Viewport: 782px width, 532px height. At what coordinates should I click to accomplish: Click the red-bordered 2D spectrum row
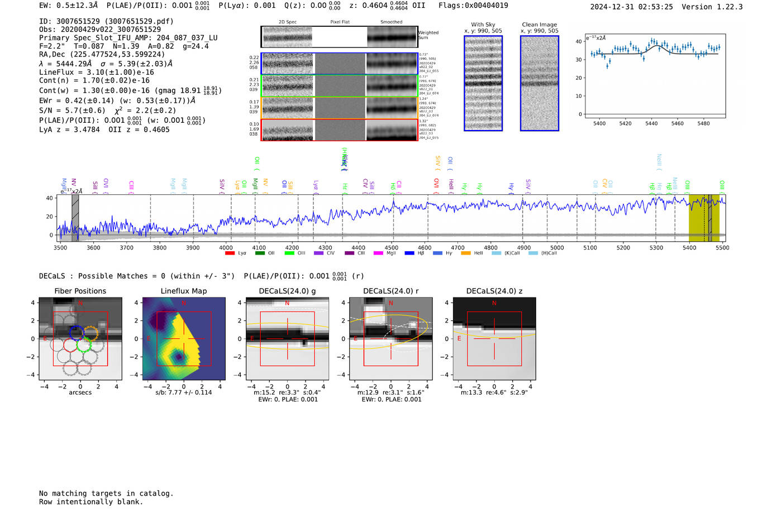point(340,130)
